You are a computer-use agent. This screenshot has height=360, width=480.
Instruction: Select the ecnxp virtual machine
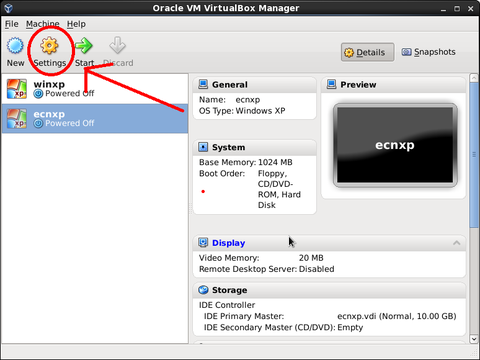click(x=95, y=119)
